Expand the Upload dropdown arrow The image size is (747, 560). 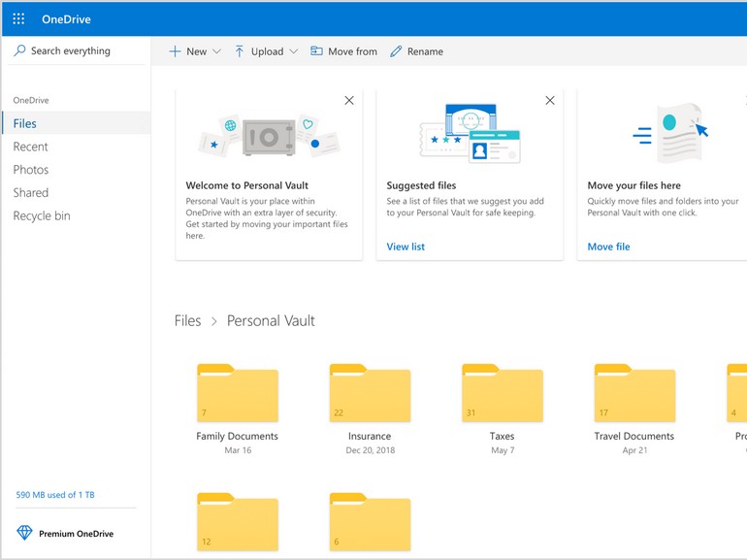point(293,51)
